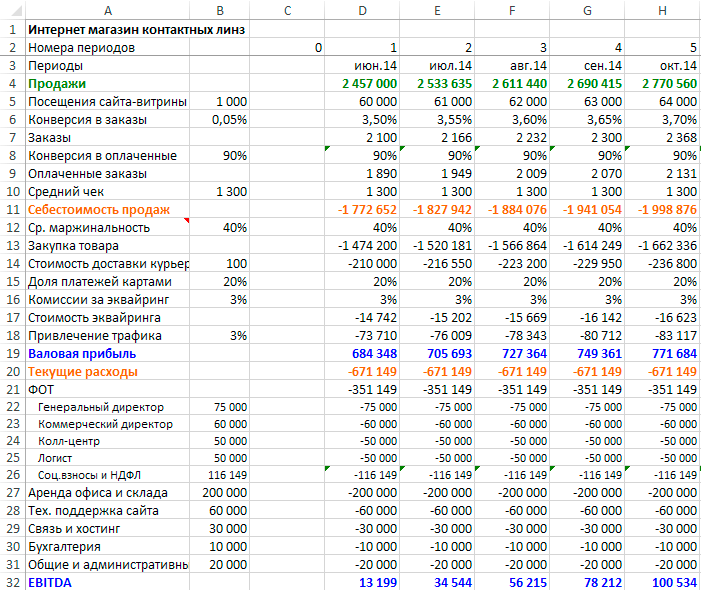Viewport: 701px width, 590px height.
Task: Select column header B
Action: (220, 9)
